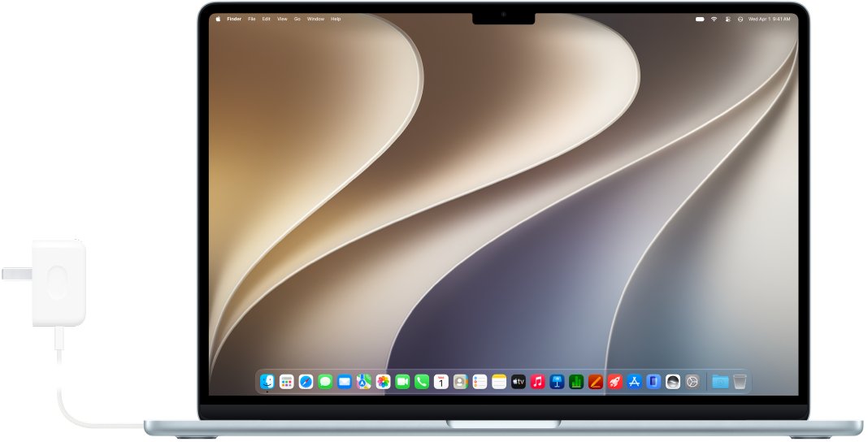
Task: Open the green Phone app icon
Action: (422, 382)
